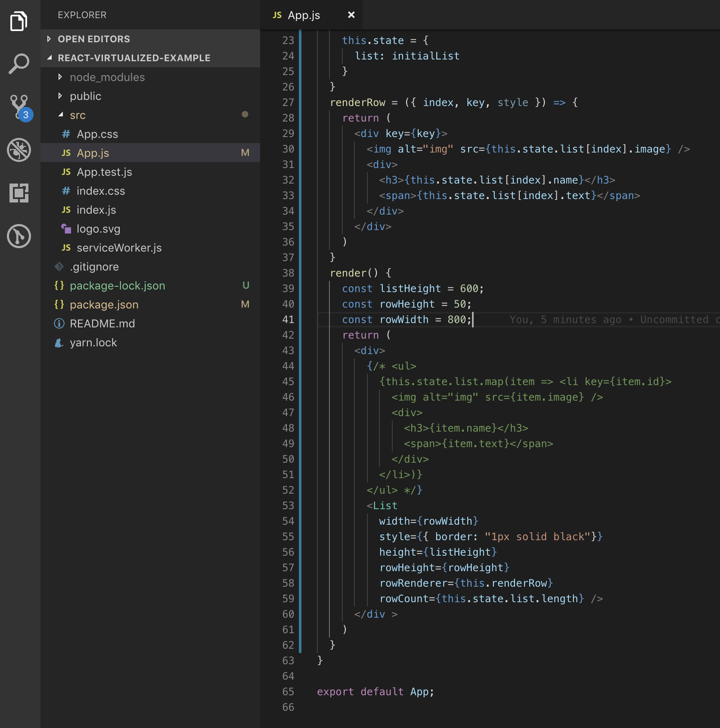Select the logo.svg file

coord(98,229)
